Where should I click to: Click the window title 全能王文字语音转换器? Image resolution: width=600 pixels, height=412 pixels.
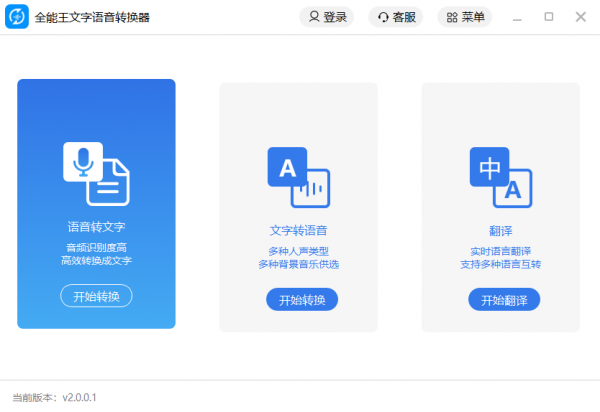[x=92, y=17]
